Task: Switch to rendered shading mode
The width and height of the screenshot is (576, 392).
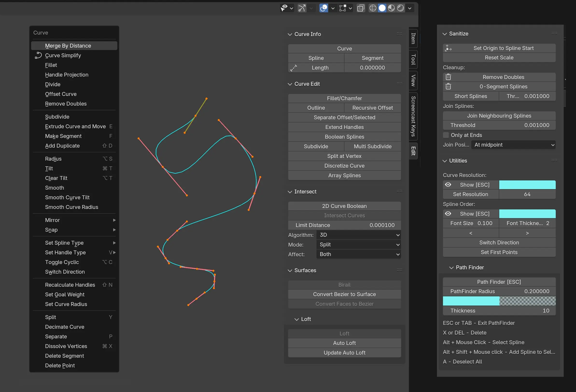Action: pos(400,8)
